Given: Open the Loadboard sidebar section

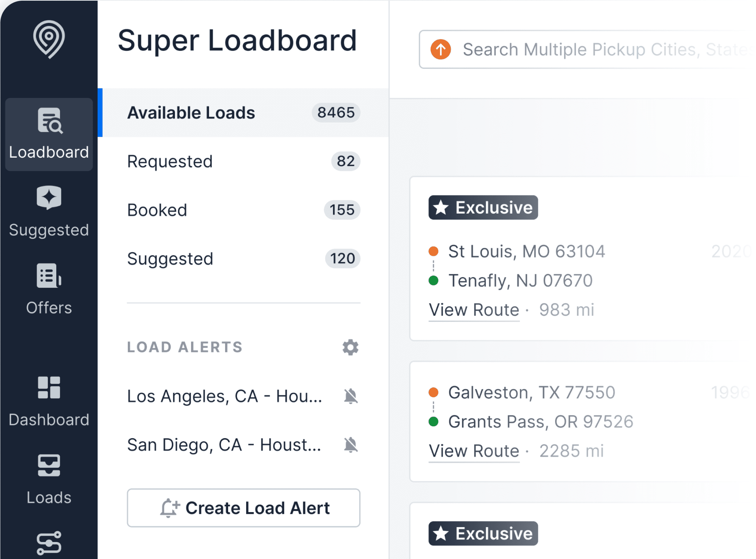Looking at the screenshot, I should coord(49,134).
